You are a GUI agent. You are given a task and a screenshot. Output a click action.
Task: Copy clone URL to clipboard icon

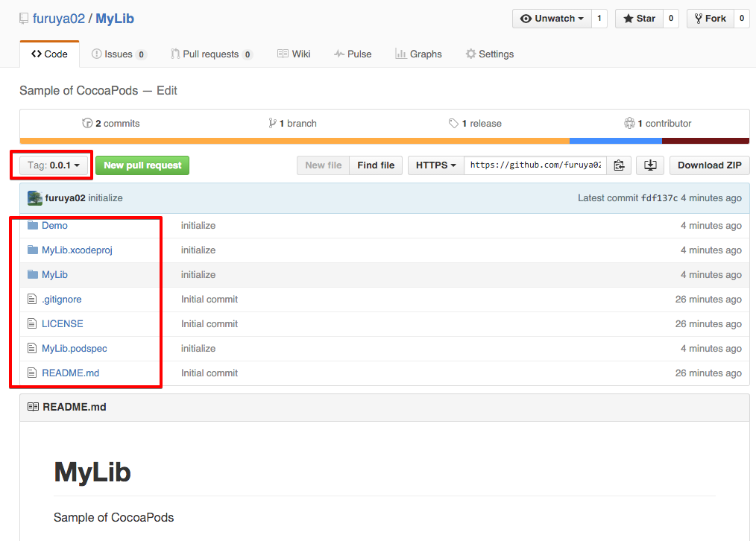click(x=619, y=165)
